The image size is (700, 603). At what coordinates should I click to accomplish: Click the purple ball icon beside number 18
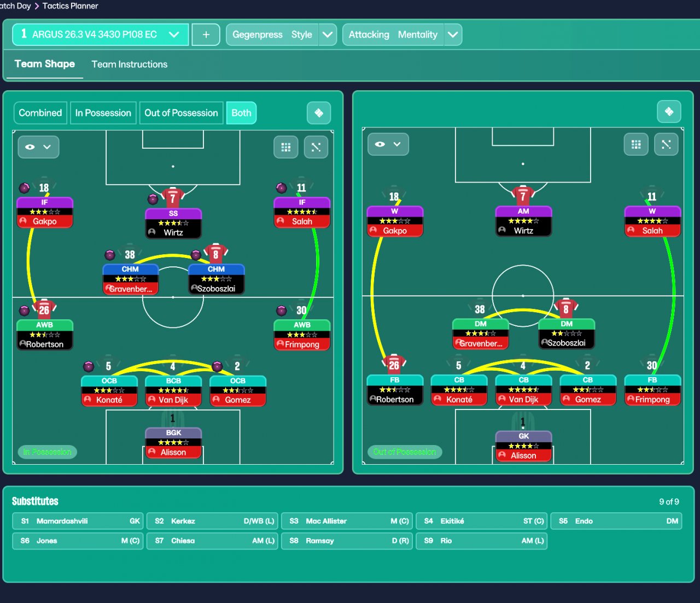click(x=24, y=188)
